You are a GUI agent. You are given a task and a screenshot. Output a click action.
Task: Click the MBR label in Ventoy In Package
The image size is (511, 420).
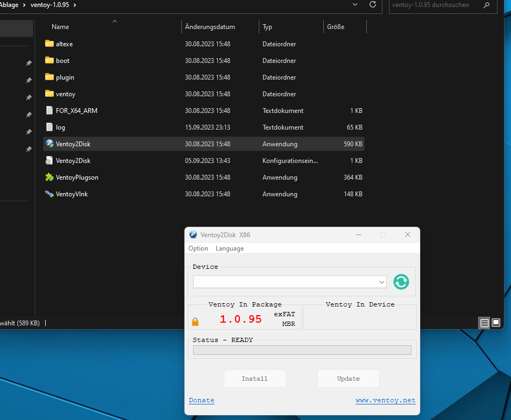click(x=288, y=324)
